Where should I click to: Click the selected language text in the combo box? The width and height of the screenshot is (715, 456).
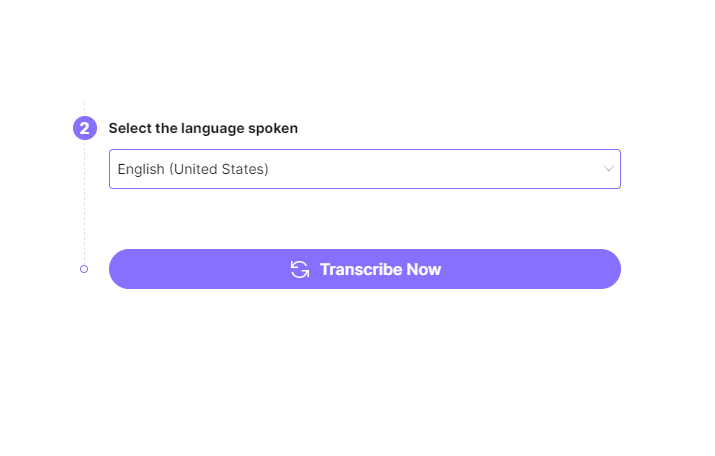coord(193,169)
